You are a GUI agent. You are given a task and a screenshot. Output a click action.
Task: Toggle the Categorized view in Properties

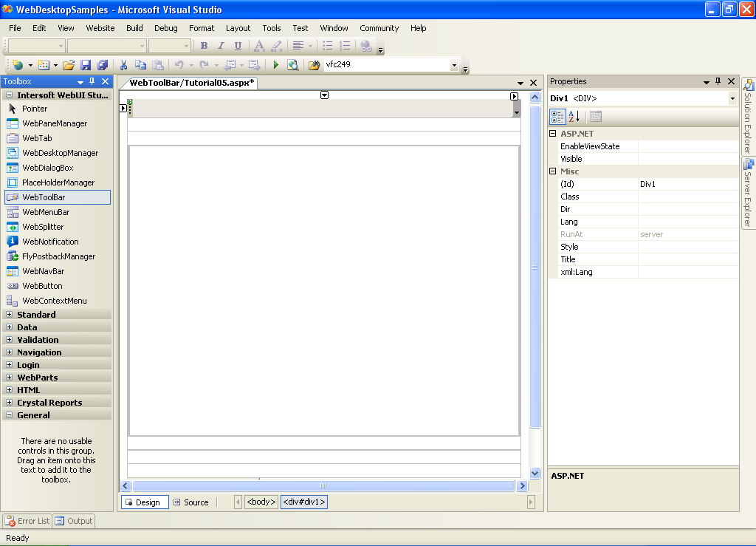pyautogui.click(x=557, y=117)
